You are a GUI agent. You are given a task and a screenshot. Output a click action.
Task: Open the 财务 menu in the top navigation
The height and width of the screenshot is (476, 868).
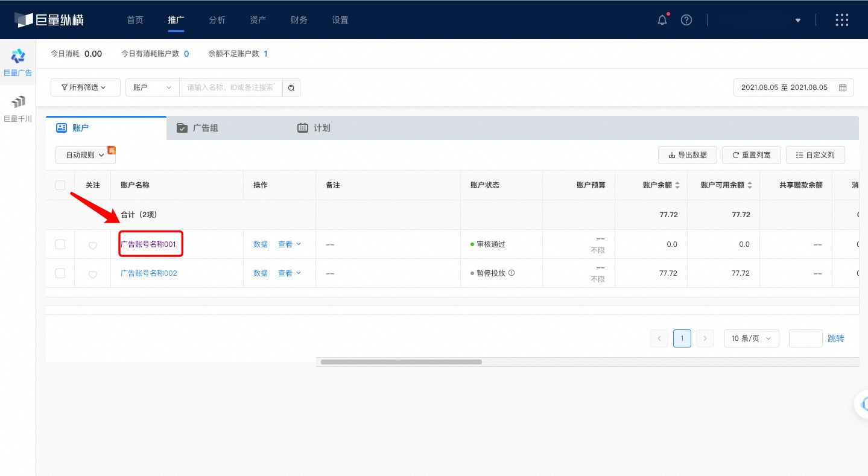[299, 19]
